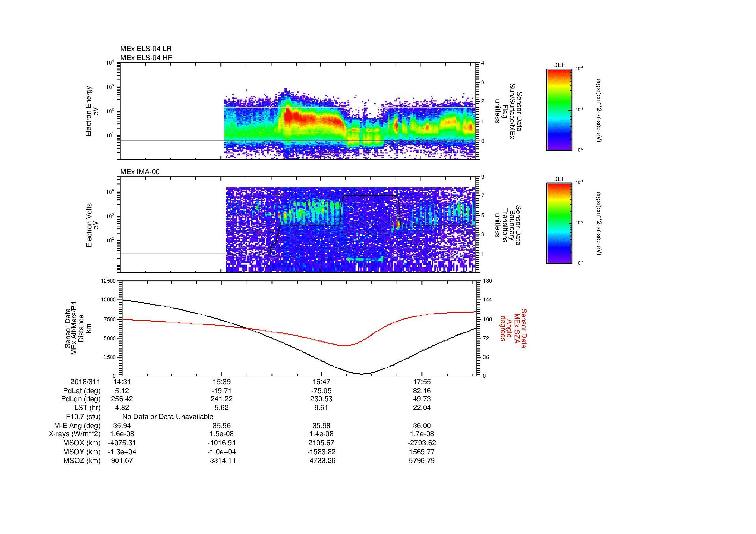Click the M-E Ang value '35.98'

tap(321, 426)
